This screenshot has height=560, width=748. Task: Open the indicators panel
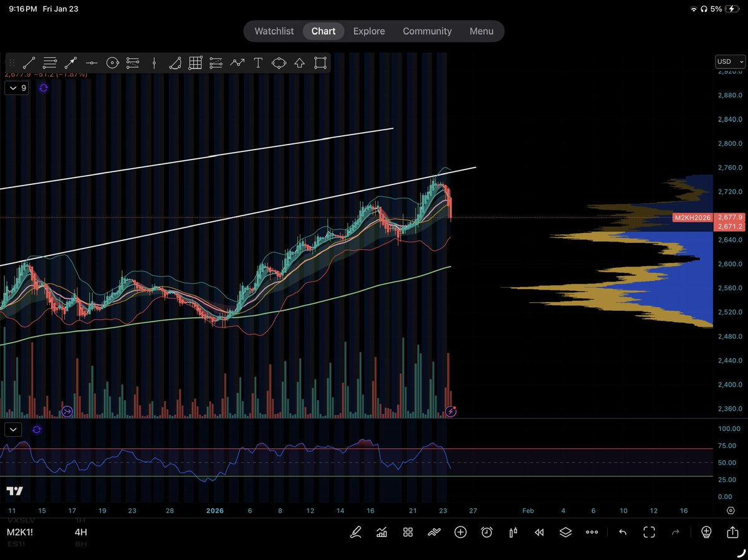click(x=381, y=532)
